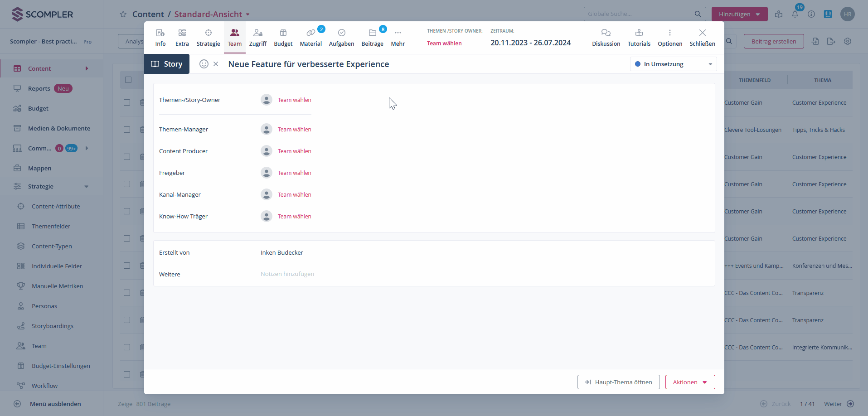Click the Zugriff access icon
868x416 pixels.
coord(257,37)
